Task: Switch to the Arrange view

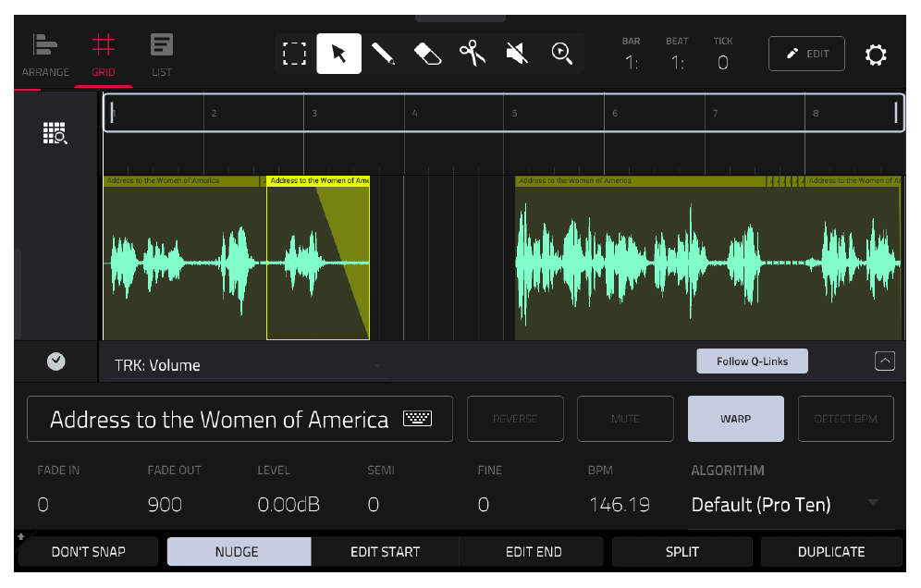Action: pyautogui.click(x=45, y=55)
